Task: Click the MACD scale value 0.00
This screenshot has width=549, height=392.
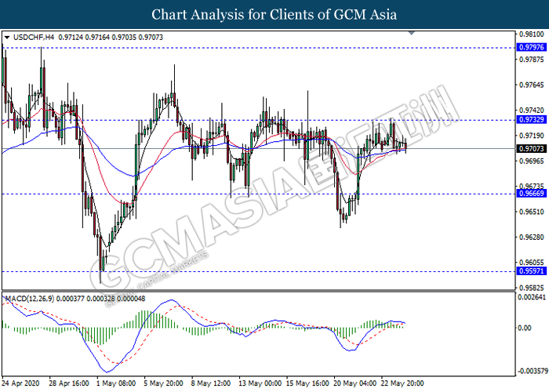Action: (x=524, y=328)
